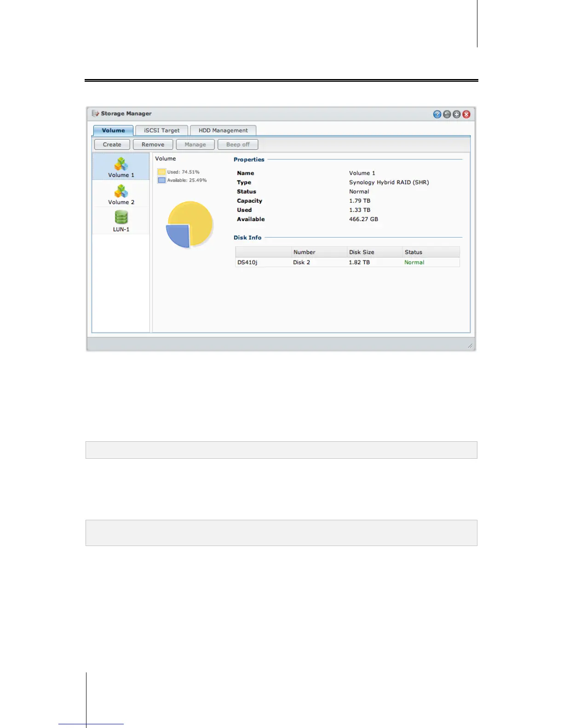Click the Create button

pyautogui.click(x=112, y=144)
